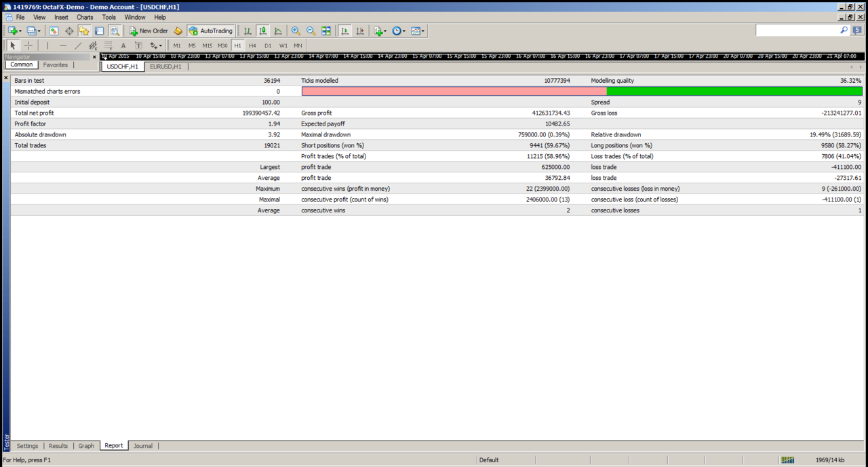Open Navigator Favorites tab
The image size is (868, 467).
[56, 65]
